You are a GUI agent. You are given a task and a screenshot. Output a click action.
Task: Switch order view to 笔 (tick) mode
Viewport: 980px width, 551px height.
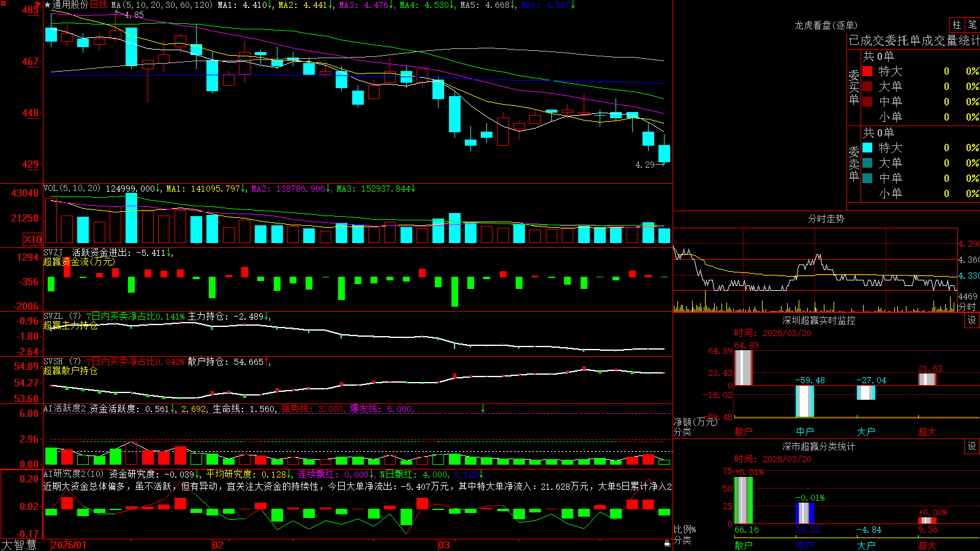(972, 24)
